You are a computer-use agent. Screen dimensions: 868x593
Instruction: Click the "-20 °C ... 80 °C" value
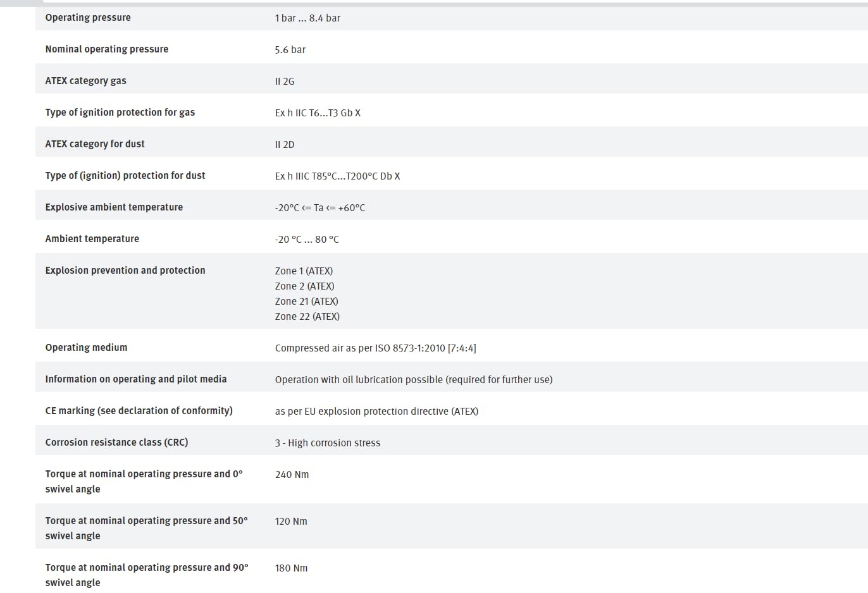point(307,240)
